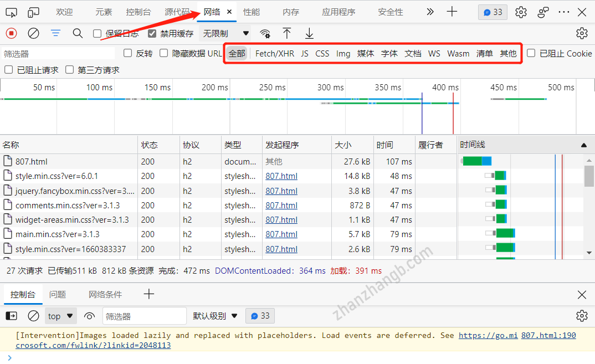
Task: Open network conditions wifi icon
Action: point(265,33)
